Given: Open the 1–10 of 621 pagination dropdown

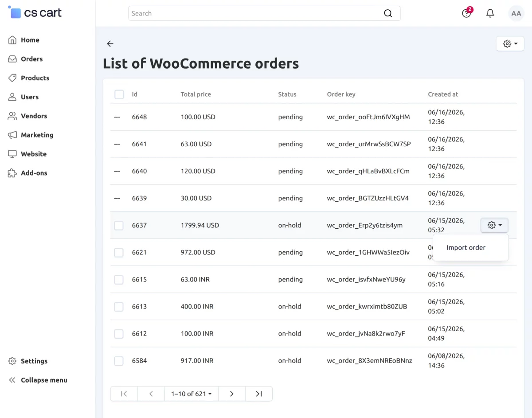Looking at the screenshot, I should click(192, 394).
